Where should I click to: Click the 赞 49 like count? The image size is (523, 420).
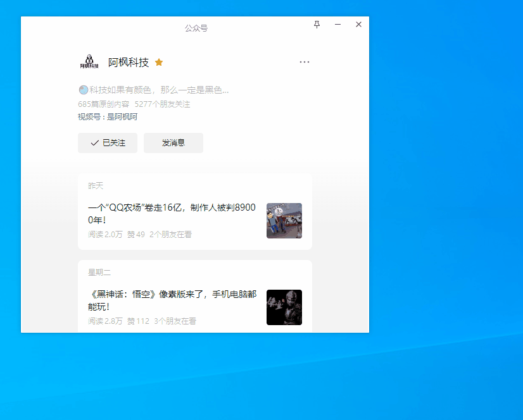pos(135,234)
